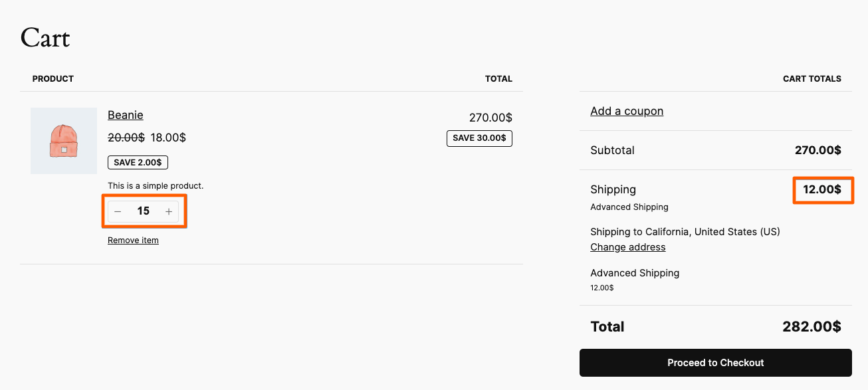This screenshot has height=390, width=868.
Task: Click the bold Subtotal 270.00$ amount
Action: pos(818,150)
